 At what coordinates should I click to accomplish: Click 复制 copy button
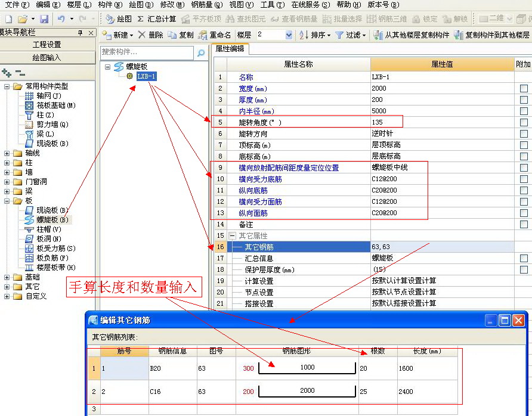(181, 35)
